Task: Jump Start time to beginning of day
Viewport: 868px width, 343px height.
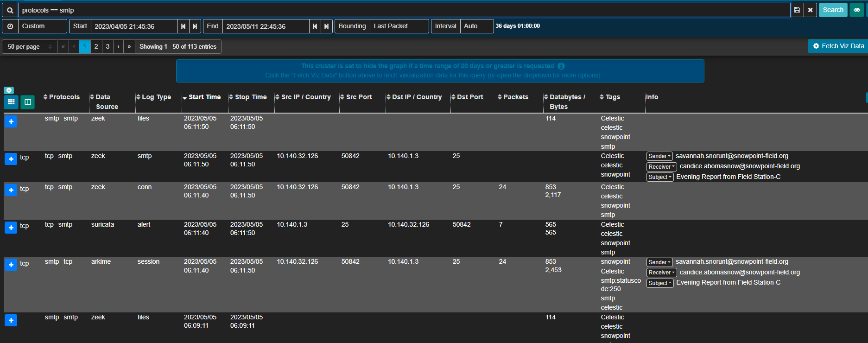Action: [184, 26]
